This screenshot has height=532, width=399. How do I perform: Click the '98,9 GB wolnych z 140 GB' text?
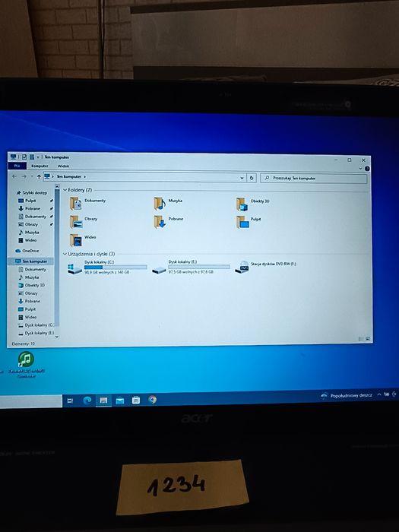point(106,272)
